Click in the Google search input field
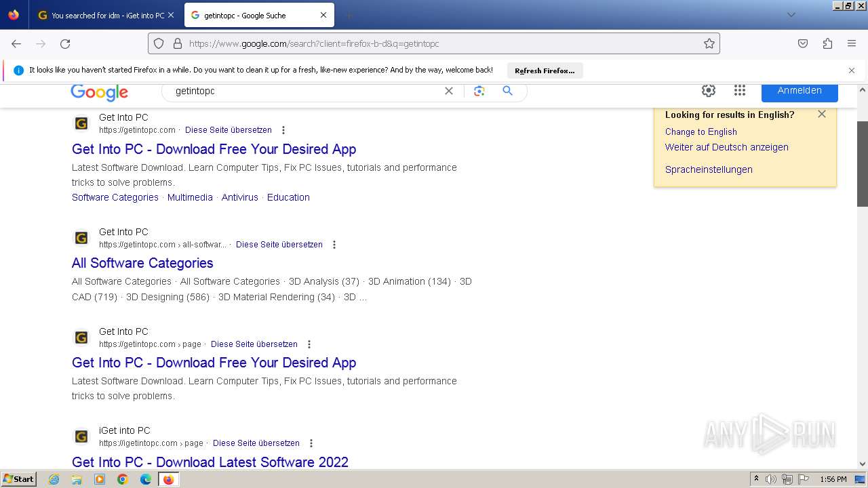Screen dimensions: 868x488 [x=305, y=91]
